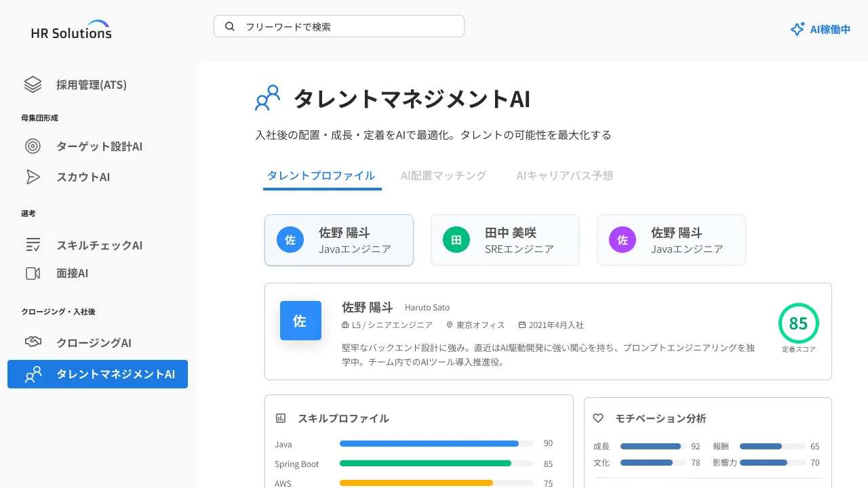The height and width of the screenshot is (488, 868).
Task: Open 採用管理(ATS) via its layers icon
Action: point(33,85)
